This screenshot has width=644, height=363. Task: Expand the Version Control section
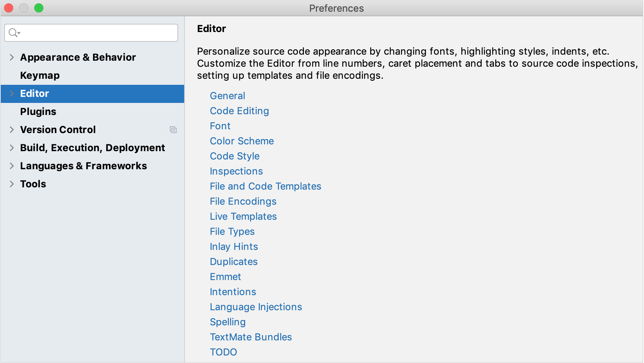click(12, 130)
